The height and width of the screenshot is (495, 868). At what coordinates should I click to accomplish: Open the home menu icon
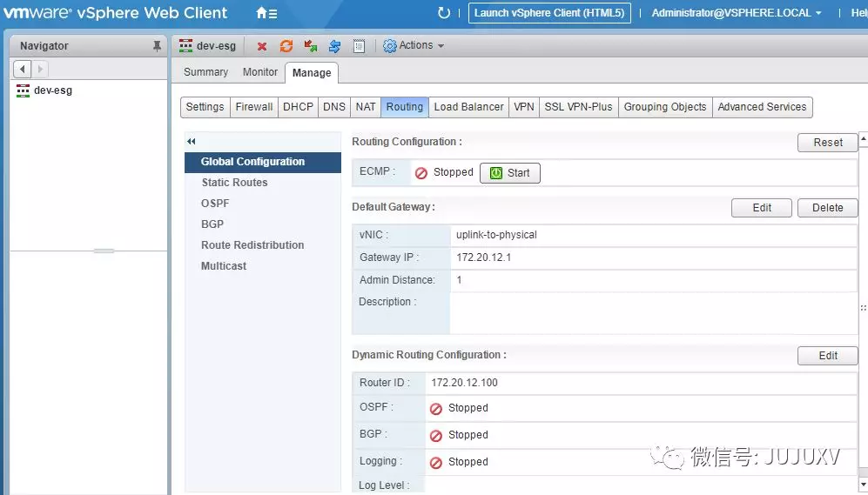[266, 13]
